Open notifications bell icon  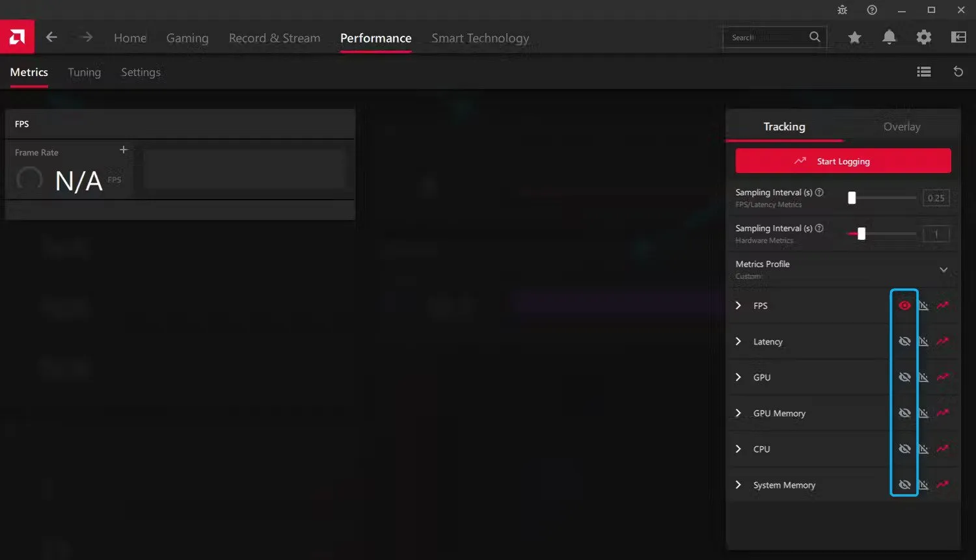pos(889,38)
